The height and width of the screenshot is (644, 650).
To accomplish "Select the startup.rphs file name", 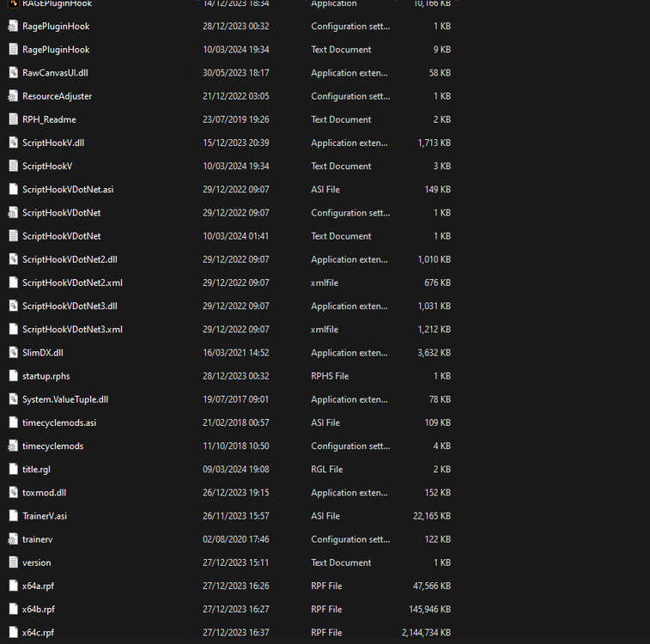I will pyautogui.click(x=46, y=376).
